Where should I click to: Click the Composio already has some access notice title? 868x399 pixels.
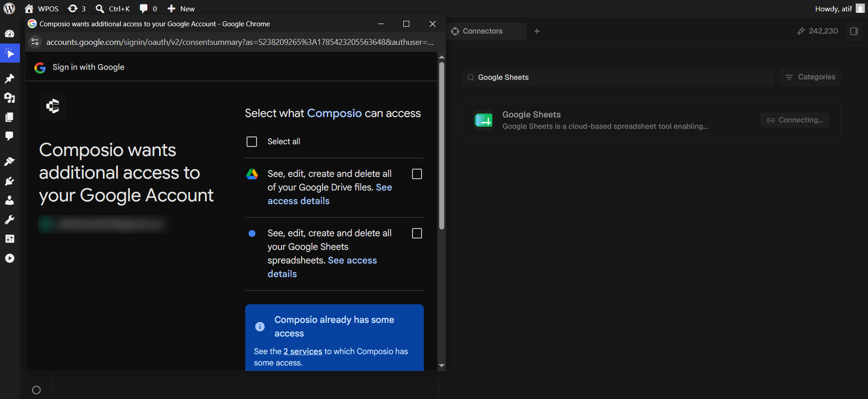click(334, 326)
